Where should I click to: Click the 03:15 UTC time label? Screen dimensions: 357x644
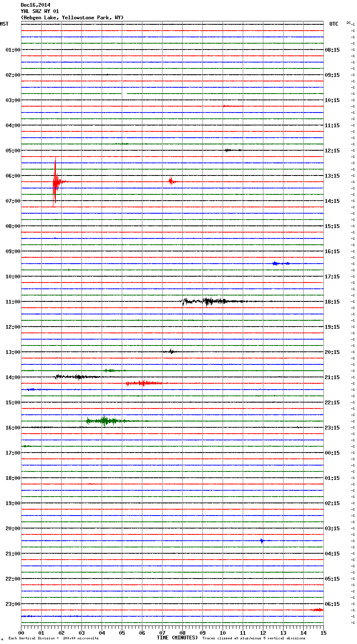pyautogui.click(x=332, y=529)
